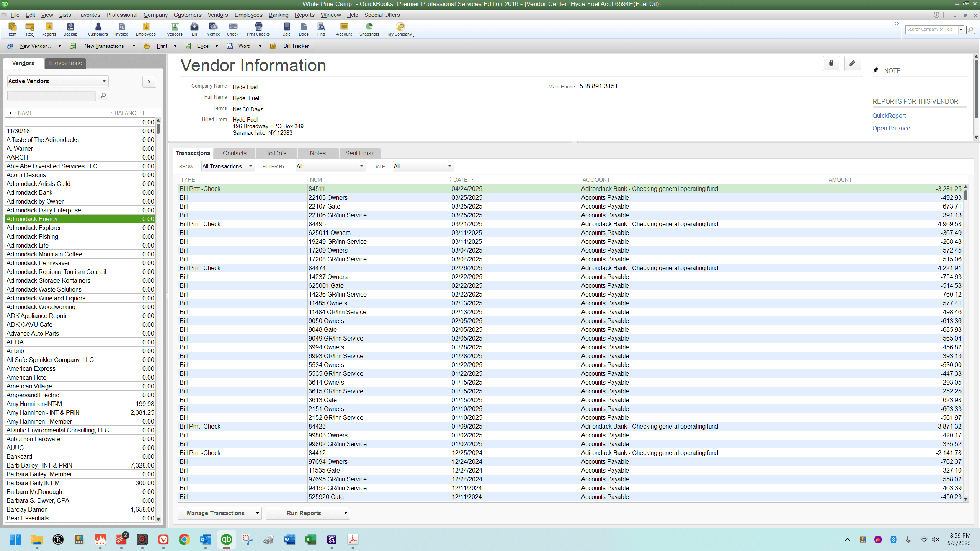Image resolution: width=980 pixels, height=551 pixels.
Task: Open QuickBooks from the Windows taskbar
Action: (226, 540)
